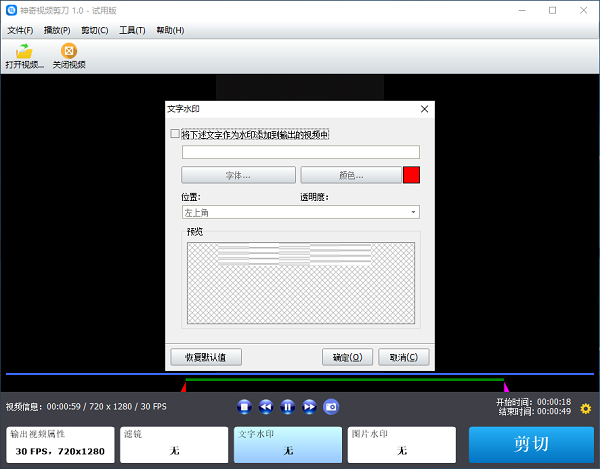Click the rewind playback button
600x469 pixels.
coord(266,406)
